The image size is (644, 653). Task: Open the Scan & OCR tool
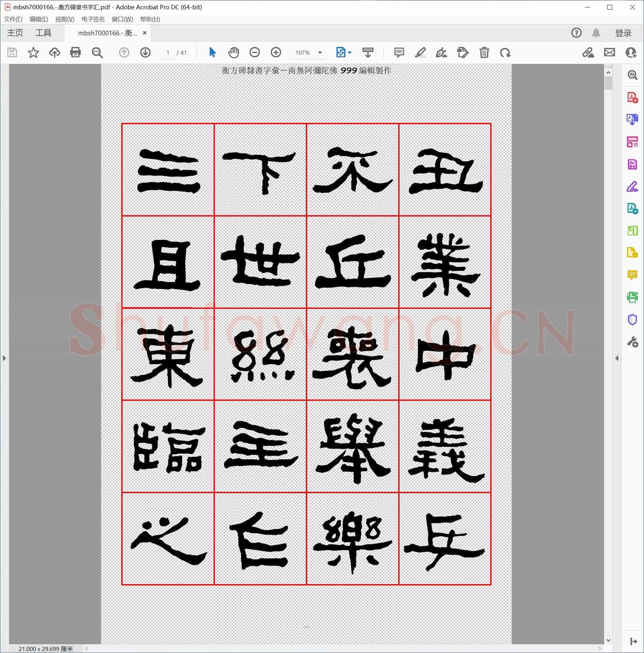pos(632,296)
